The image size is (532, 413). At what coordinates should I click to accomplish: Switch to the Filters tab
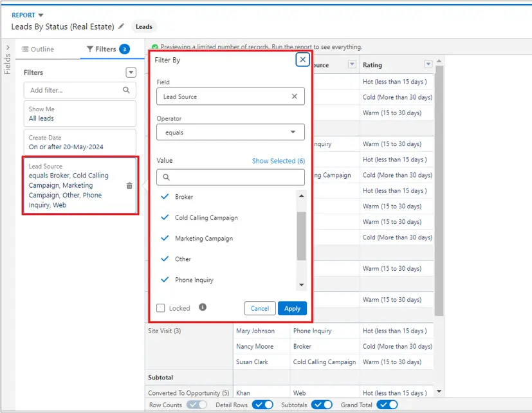click(108, 49)
